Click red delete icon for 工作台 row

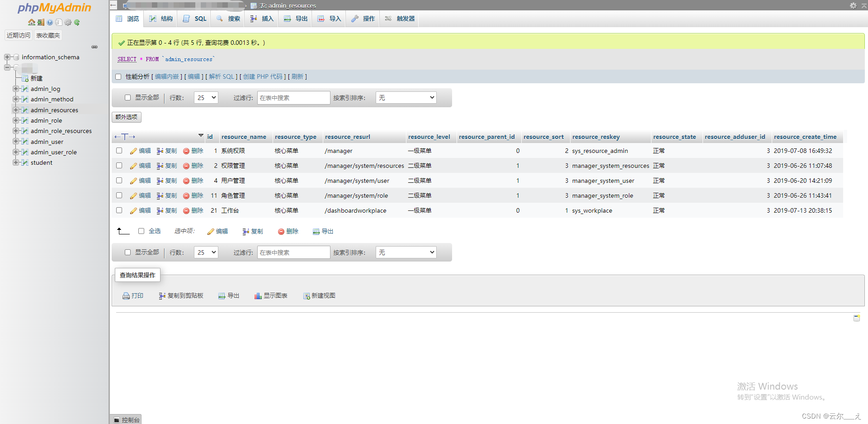[186, 211]
